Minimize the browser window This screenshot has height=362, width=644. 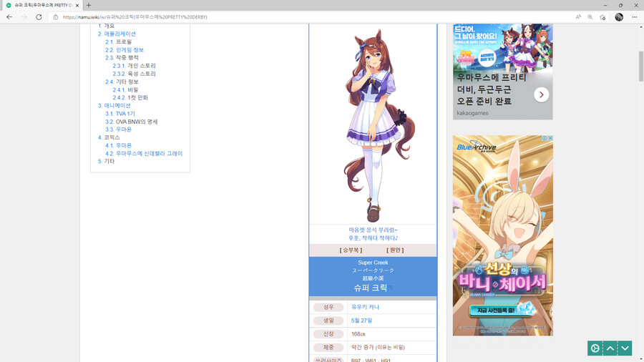coord(605,5)
